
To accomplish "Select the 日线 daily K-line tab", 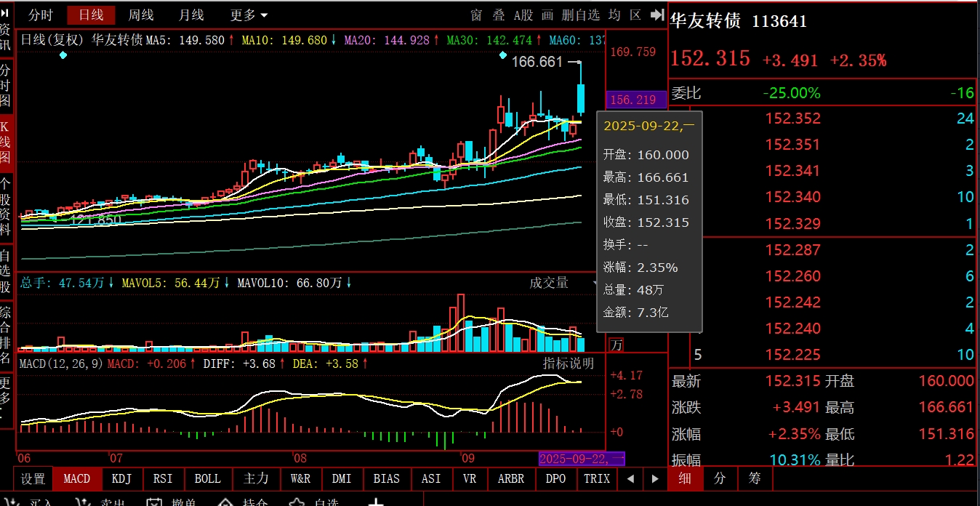I will [x=91, y=15].
